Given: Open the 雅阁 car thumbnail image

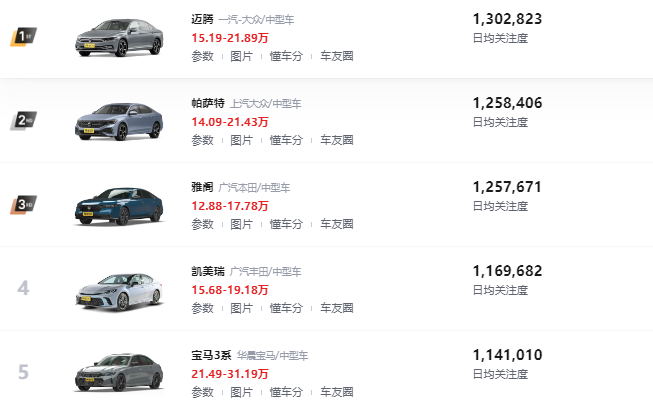Looking at the screenshot, I should pos(118,205).
